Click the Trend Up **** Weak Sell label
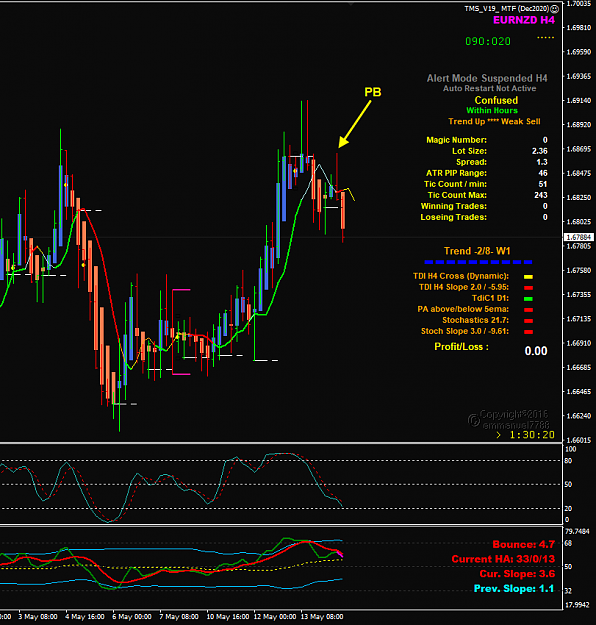The width and height of the screenshot is (596, 625). [x=494, y=121]
